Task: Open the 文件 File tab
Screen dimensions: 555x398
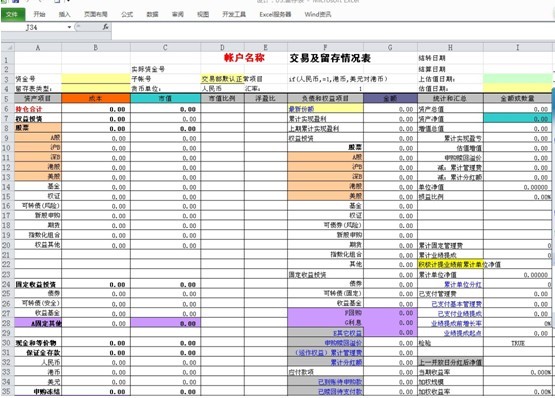Action: point(13,14)
